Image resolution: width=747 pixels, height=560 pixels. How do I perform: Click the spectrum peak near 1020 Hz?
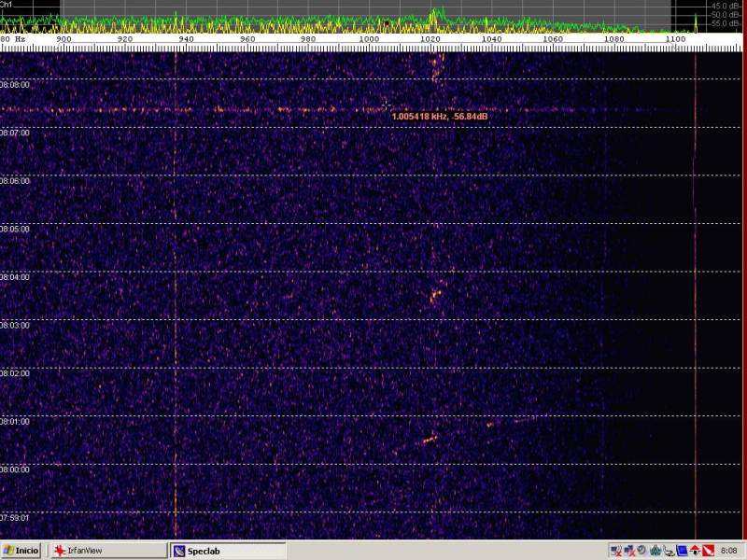(433, 16)
